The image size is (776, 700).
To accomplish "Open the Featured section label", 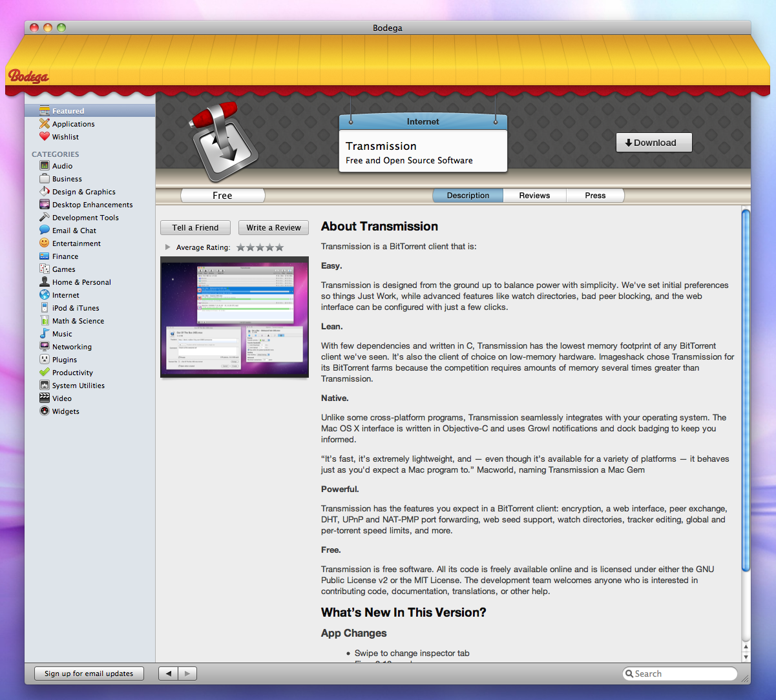I will [68, 111].
